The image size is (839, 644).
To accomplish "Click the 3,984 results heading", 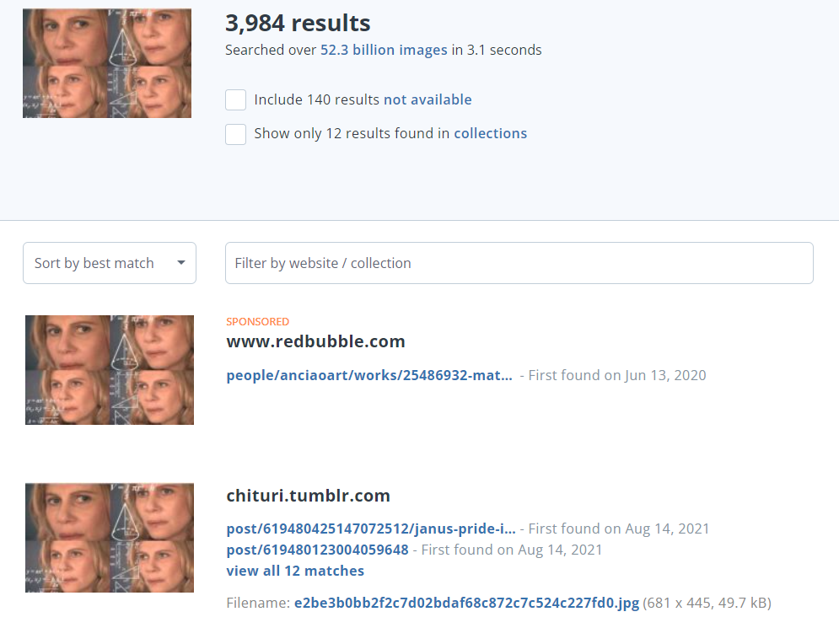I will coord(298,23).
